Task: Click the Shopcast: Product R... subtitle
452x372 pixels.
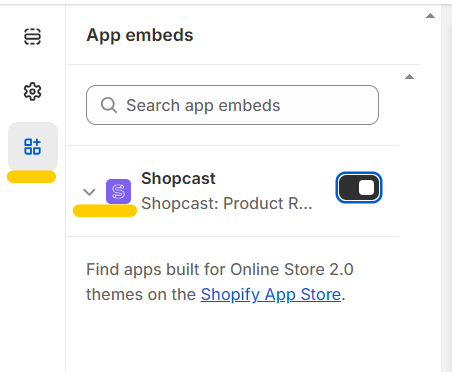Action: point(227,203)
